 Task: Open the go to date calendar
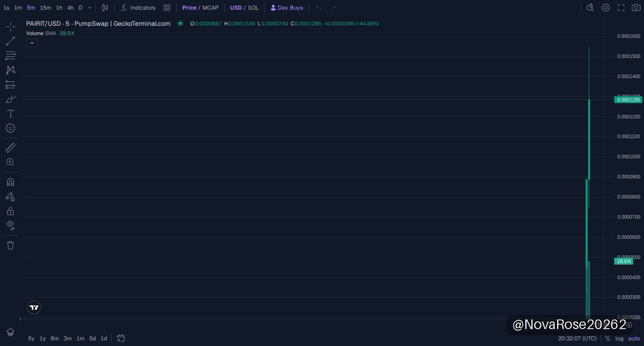121,338
